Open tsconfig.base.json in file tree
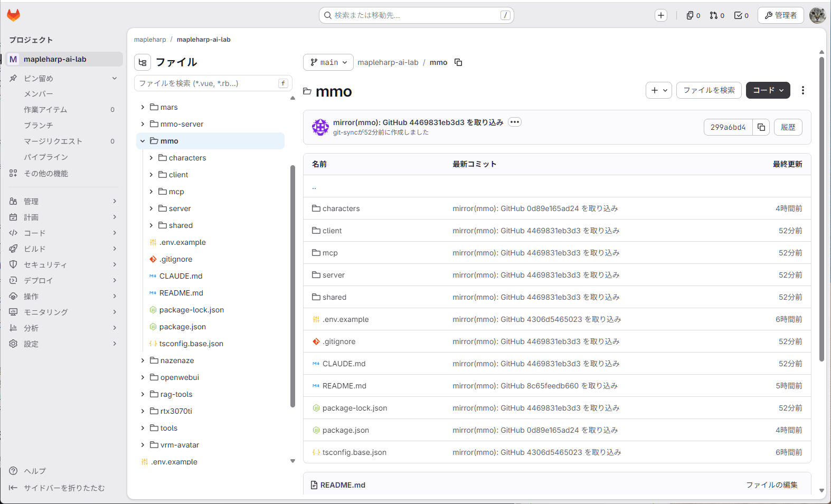Image resolution: width=831 pixels, height=504 pixels. [x=191, y=344]
